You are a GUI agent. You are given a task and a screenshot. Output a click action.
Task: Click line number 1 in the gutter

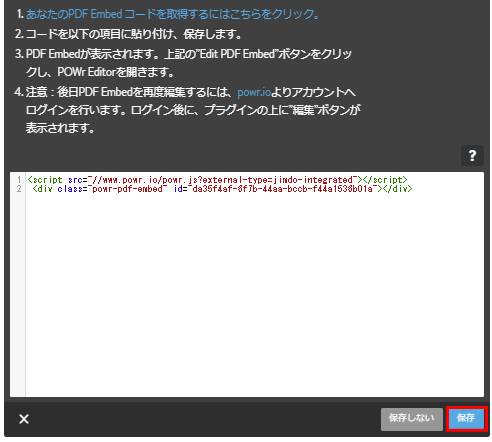[19, 180]
